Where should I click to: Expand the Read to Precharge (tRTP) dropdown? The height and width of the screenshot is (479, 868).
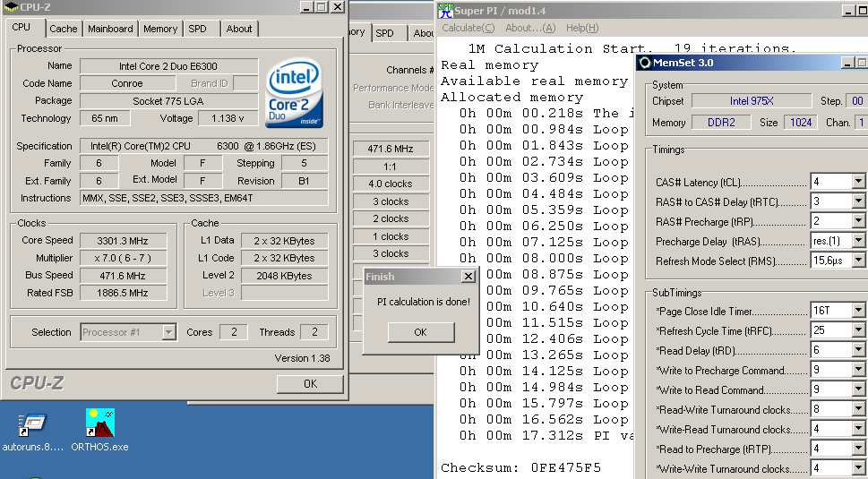point(858,449)
